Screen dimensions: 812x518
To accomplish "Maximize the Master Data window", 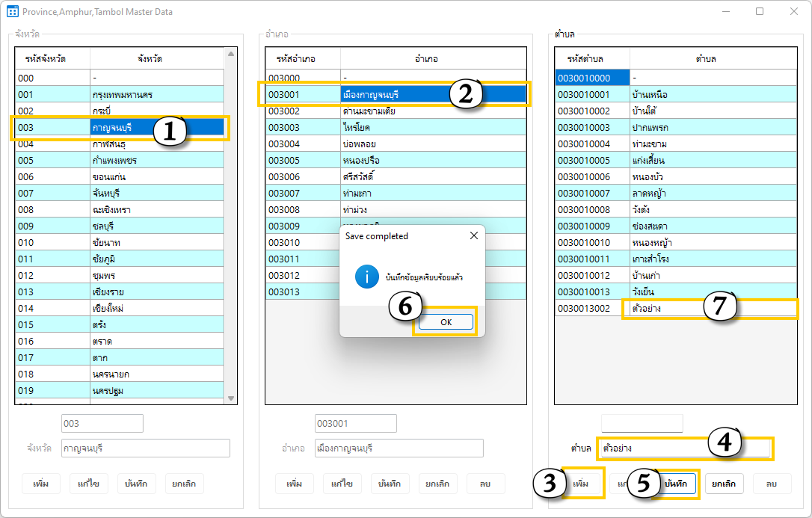I will coord(760,11).
